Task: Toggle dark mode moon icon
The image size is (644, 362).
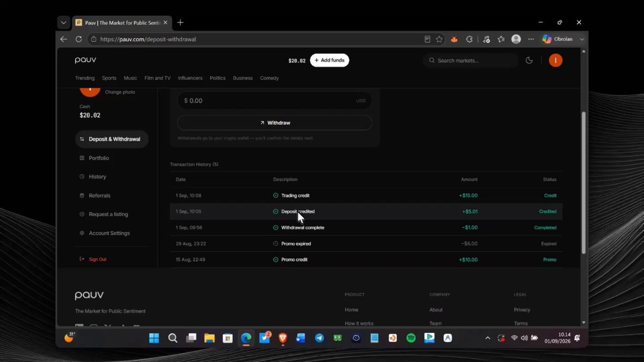Action: coord(529,61)
